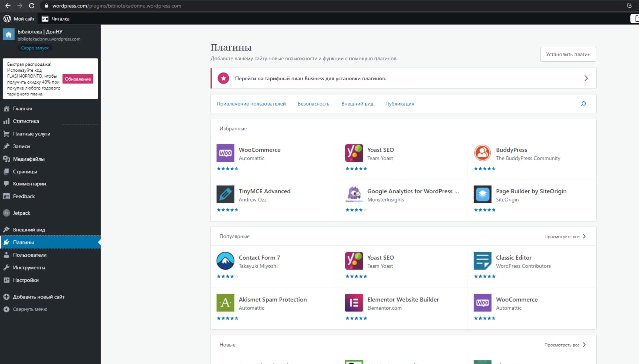Click the TinyMCE Advanced plugin icon
This screenshot has width=639, height=364.
(x=225, y=195)
